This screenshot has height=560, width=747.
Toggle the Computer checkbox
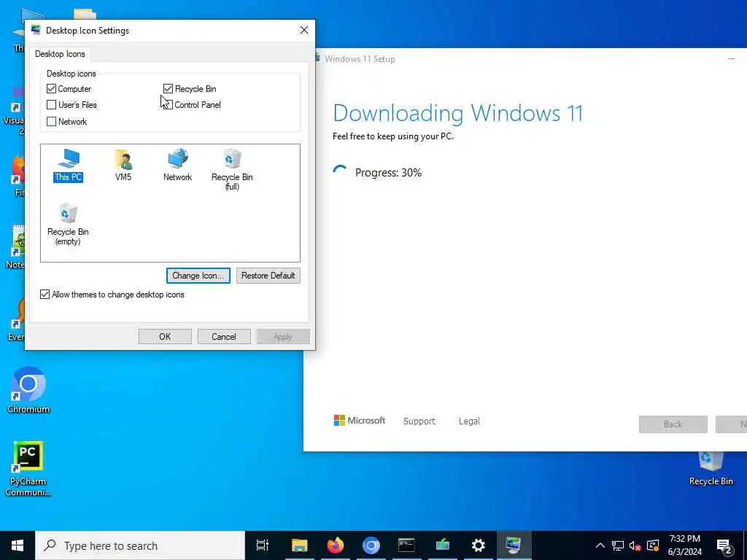52,88
